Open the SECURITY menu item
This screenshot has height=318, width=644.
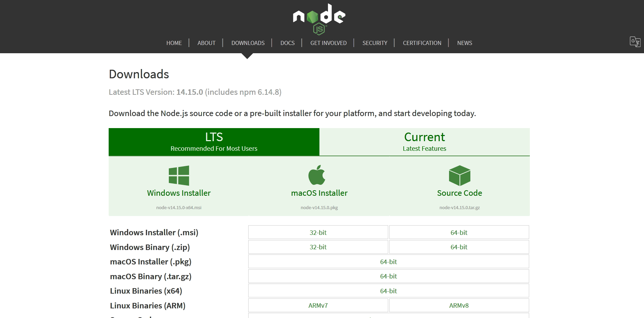[x=375, y=43]
